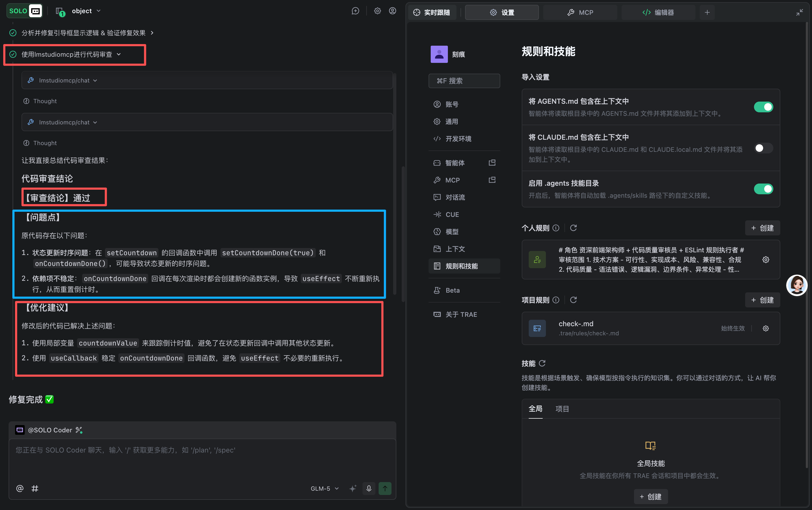Click the send arrow button
The width and height of the screenshot is (812, 510).
tap(385, 489)
